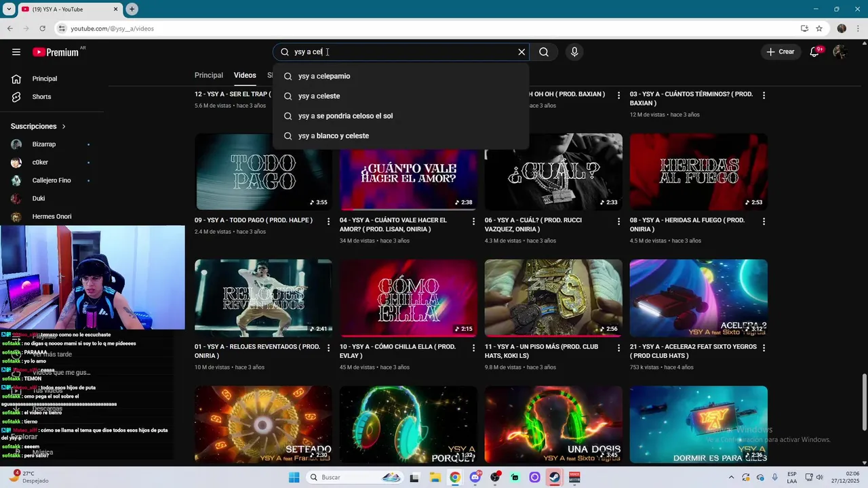Viewport: 868px width, 488px height.
Task: Bookmark this page with the star
Action: point(819,28)
